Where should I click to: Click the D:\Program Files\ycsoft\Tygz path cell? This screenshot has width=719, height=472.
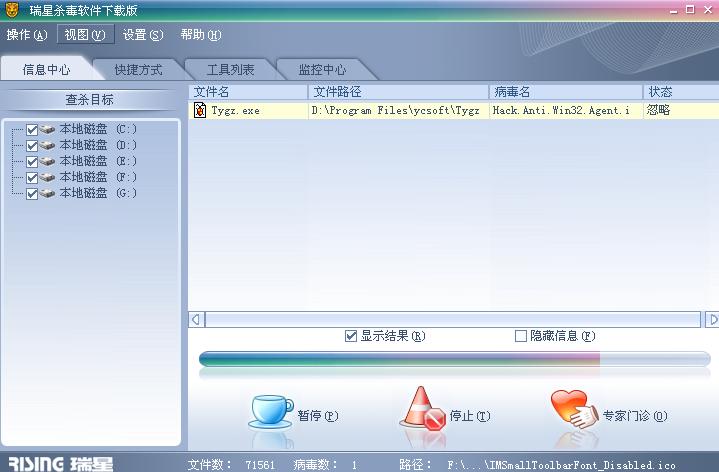point(398,111)
